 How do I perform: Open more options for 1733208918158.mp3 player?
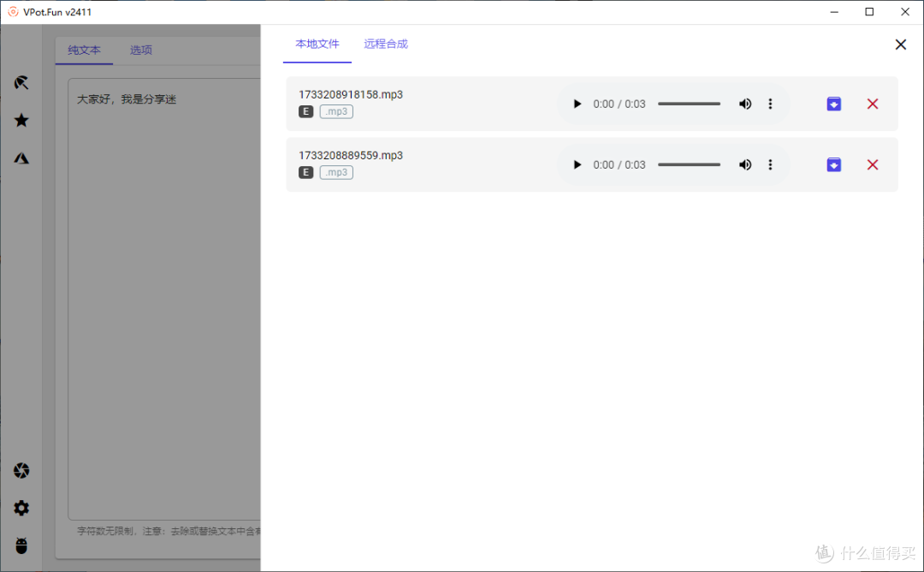(770, 104)
